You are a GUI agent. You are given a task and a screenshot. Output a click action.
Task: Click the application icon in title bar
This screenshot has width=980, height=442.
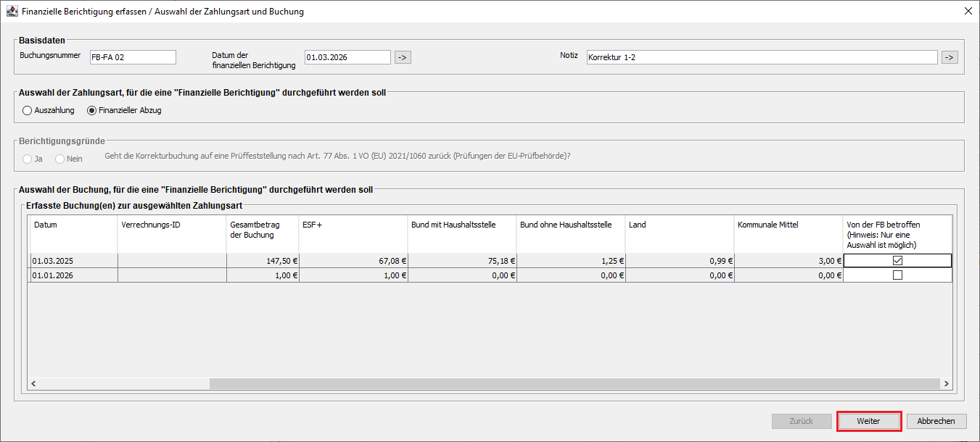pos(12,12)
